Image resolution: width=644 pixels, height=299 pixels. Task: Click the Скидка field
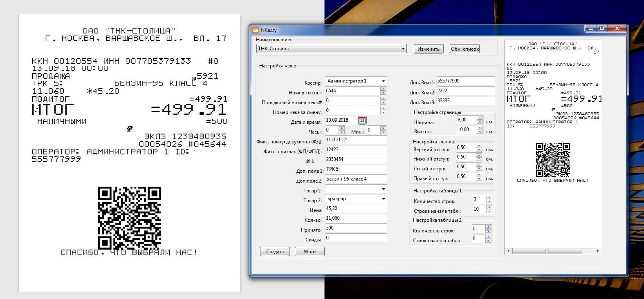(x=356, y=238)
